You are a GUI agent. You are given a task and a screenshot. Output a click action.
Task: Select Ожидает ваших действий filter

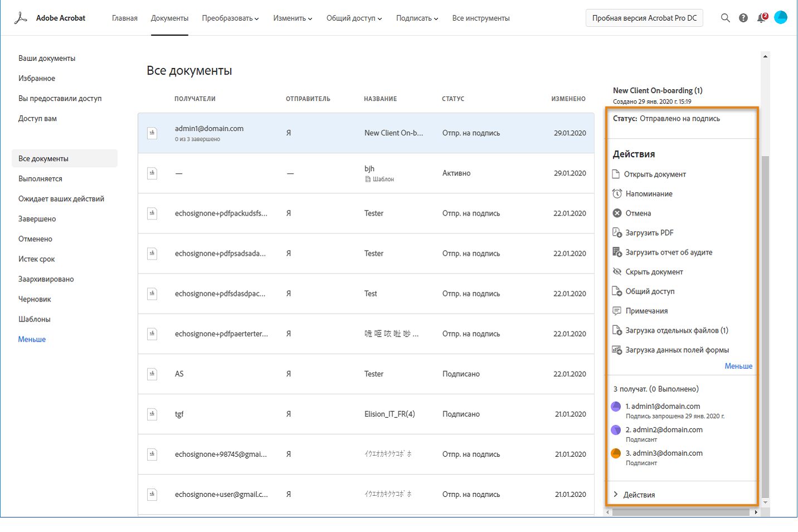pos(61,199)
